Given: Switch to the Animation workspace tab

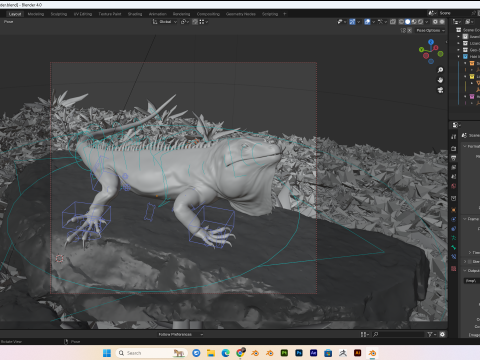Looking at the screenshot, I should point(158,14).
